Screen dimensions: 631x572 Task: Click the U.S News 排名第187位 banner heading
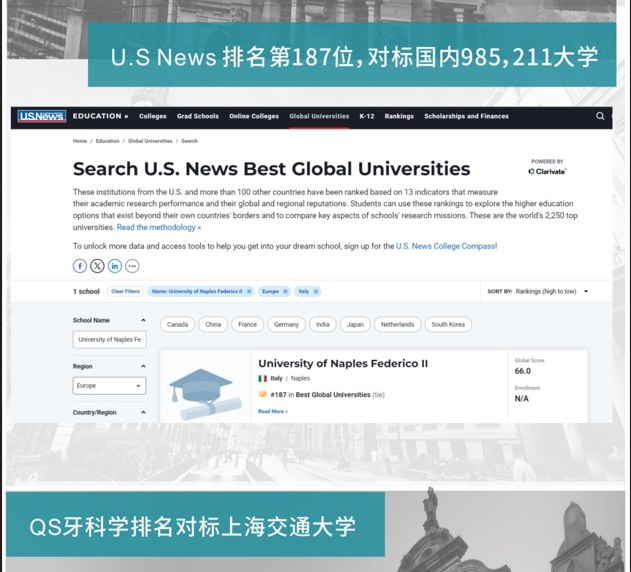click(x=354, y=57)
